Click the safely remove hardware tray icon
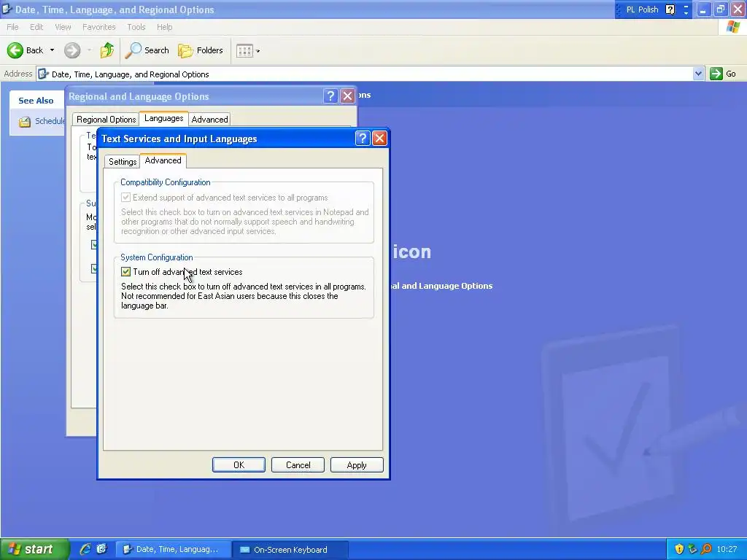Screen dimensions: 747x560 (x=693, y=549)
